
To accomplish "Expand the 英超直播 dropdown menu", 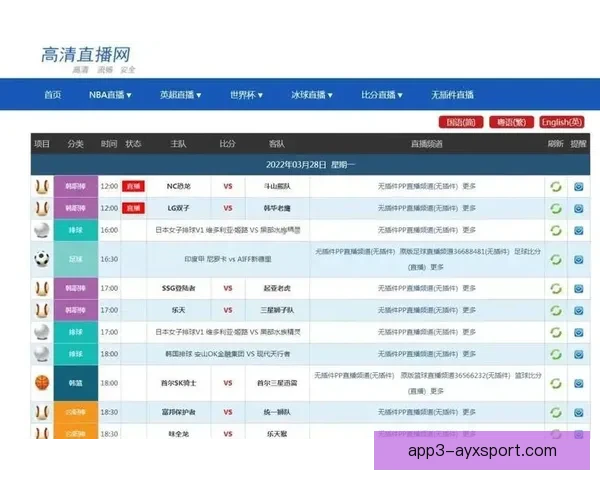I will (180, 95).
